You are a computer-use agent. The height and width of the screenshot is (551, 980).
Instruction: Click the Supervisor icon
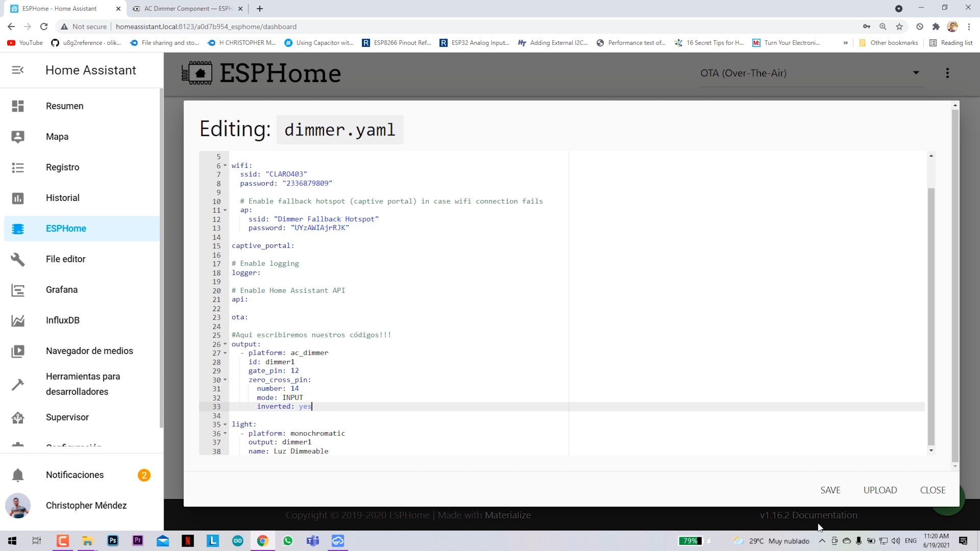[18, 417]
